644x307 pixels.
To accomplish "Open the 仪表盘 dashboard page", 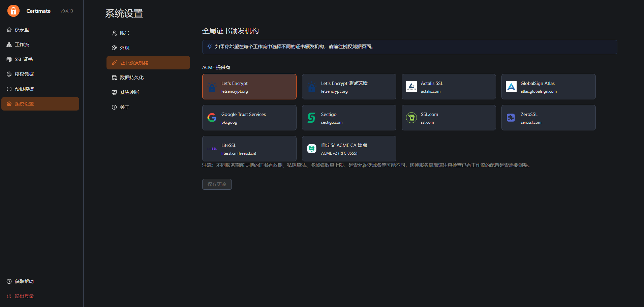I will pyautogui.click(x=22, y=30).
